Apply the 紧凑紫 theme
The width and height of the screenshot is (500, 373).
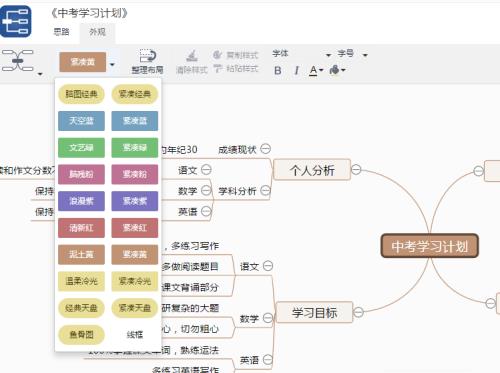click(x=135, y=201)
